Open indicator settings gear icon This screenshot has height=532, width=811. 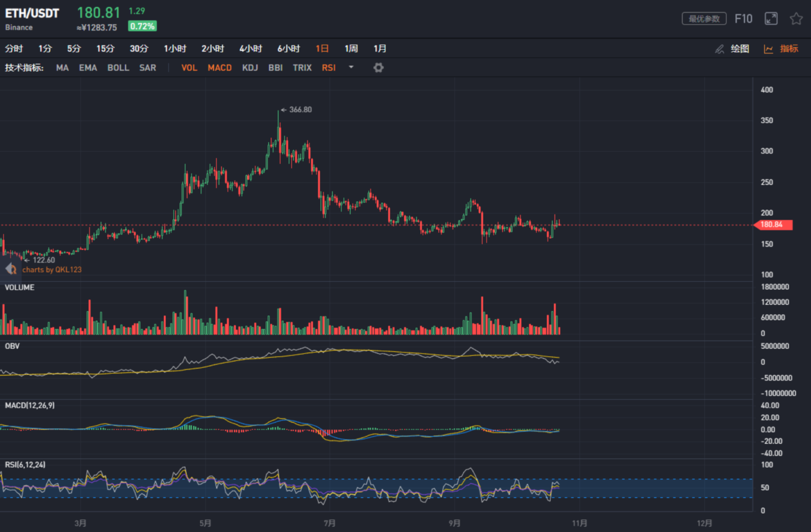[x=378, y=68]
